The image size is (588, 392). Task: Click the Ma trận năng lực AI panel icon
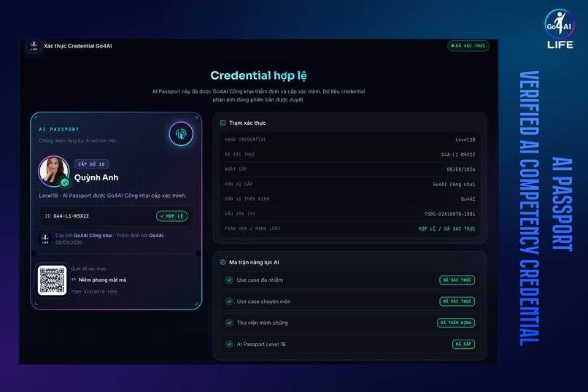coord(223,262)
